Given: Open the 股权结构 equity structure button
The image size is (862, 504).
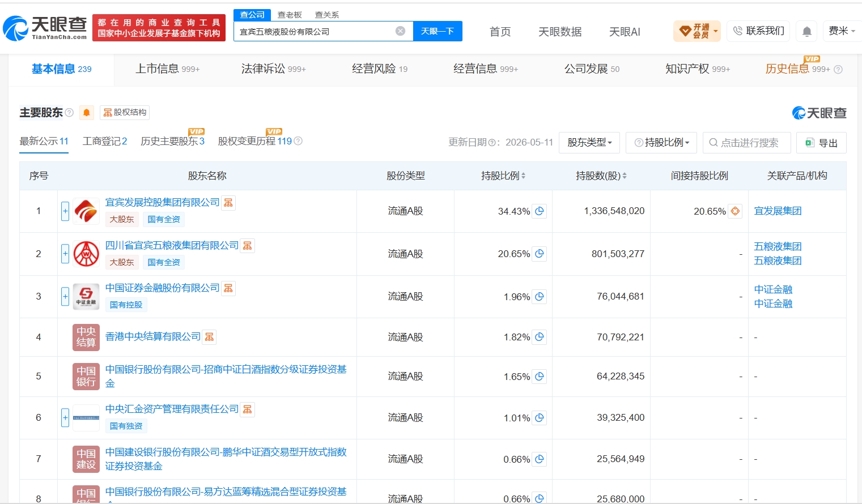Looking at the screenshot, I should [x=125, y=113].
